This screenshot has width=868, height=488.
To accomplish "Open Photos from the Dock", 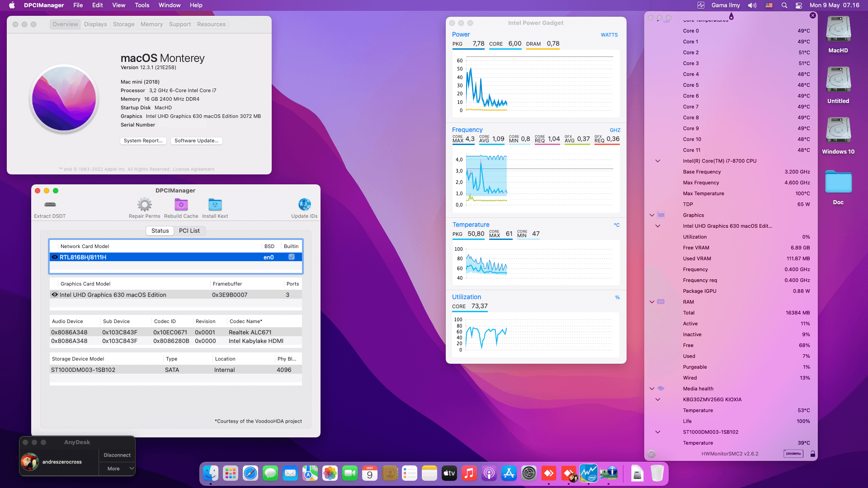I will point(330,473).
